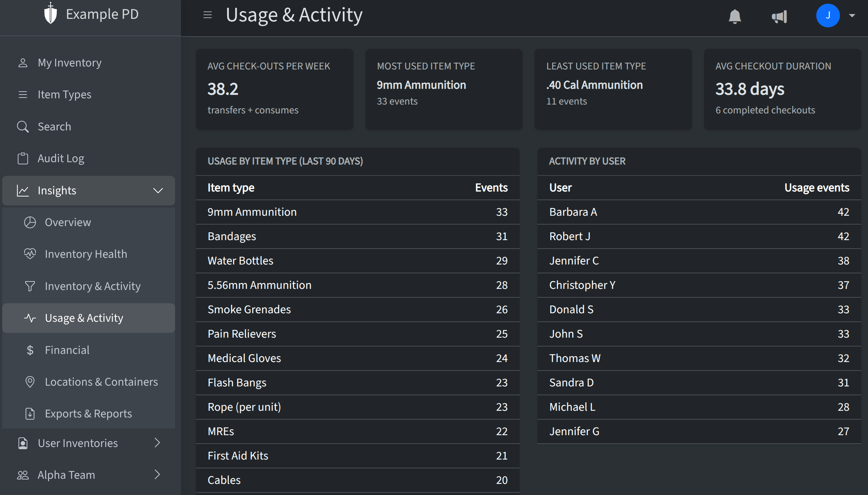This screenshot has width=868, height=495.
Task: Click the announcements megaphone icon
Action: tap(779, 16)
